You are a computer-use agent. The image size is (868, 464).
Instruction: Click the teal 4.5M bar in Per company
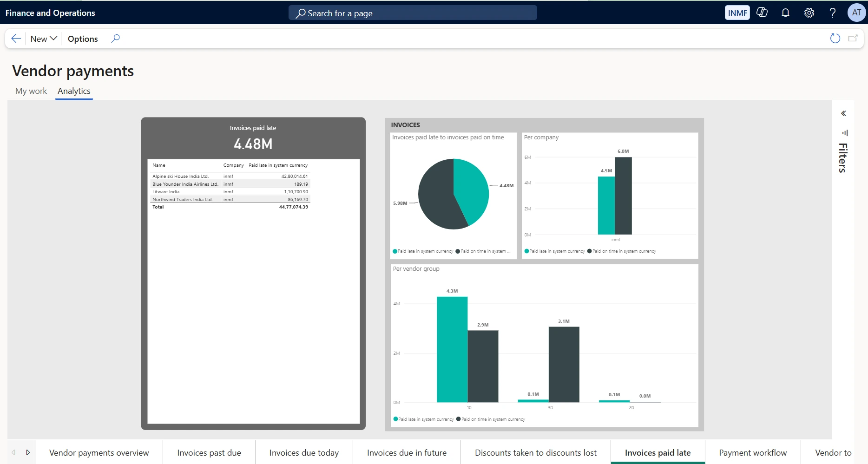tap(606, 206)
